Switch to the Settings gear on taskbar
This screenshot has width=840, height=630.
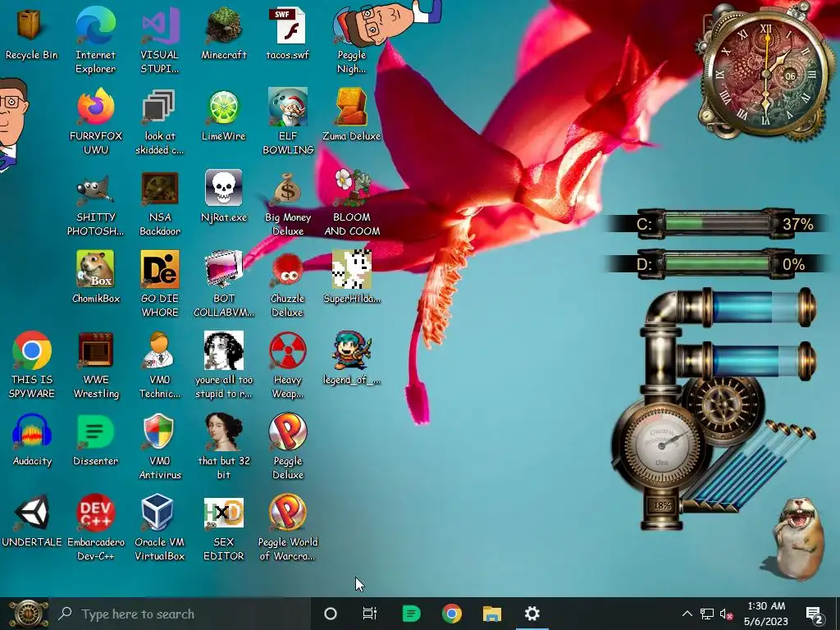532,614
